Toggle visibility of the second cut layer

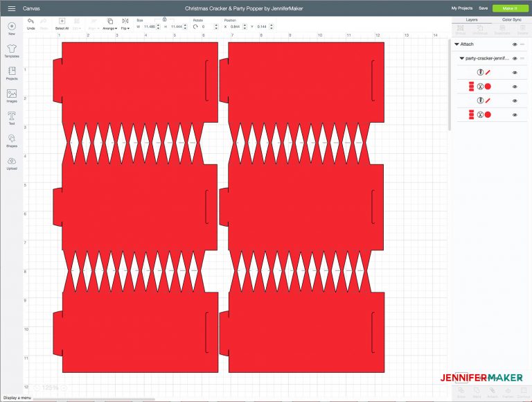515,115
